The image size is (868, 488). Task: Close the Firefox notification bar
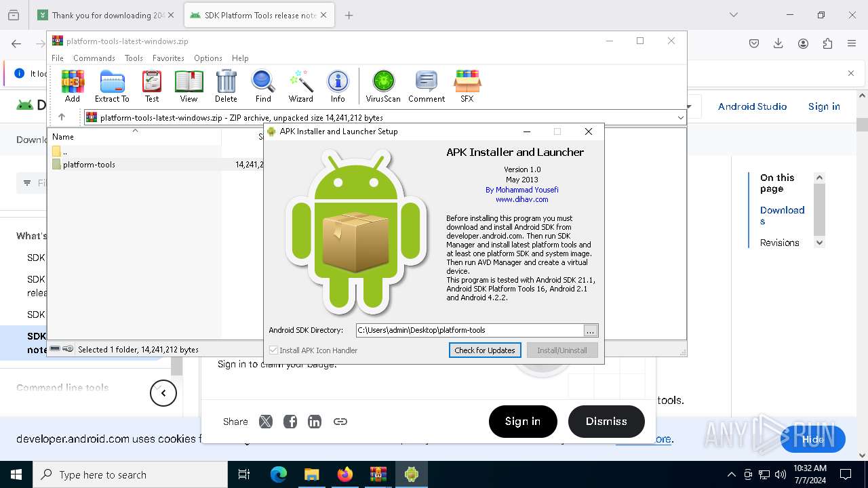coord(851,73)
